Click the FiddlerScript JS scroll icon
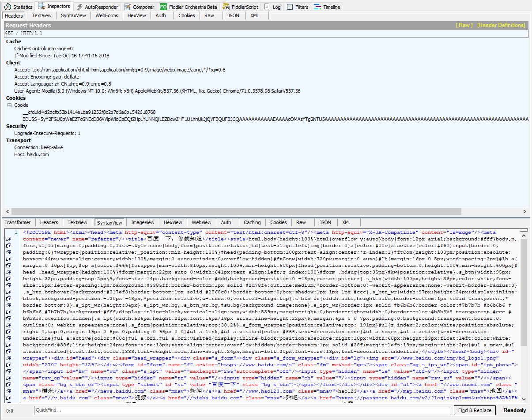Screen dimensions: 532x420 pyautogui.click(x=226, y=7)
